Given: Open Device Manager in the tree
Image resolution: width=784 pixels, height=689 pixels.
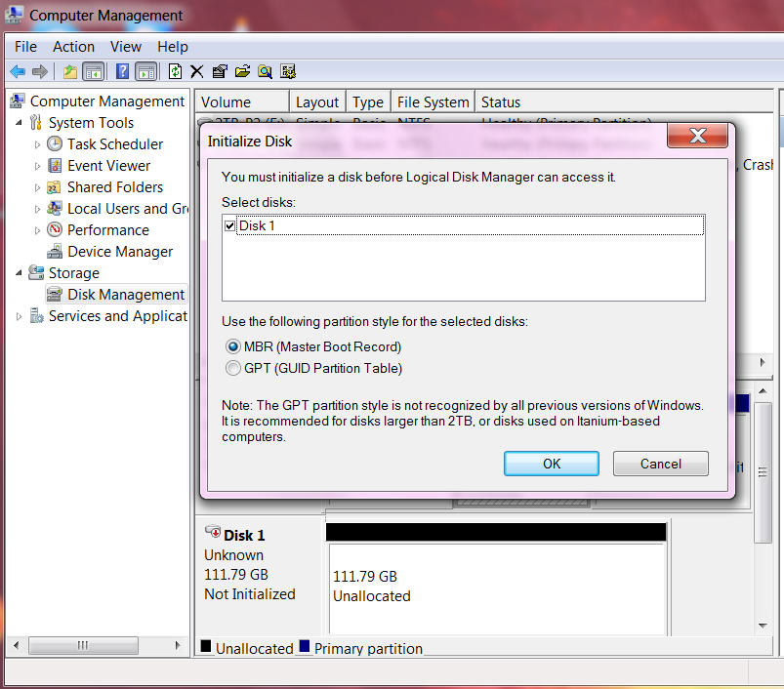Looking at the screenshot, I should point(119,252).
